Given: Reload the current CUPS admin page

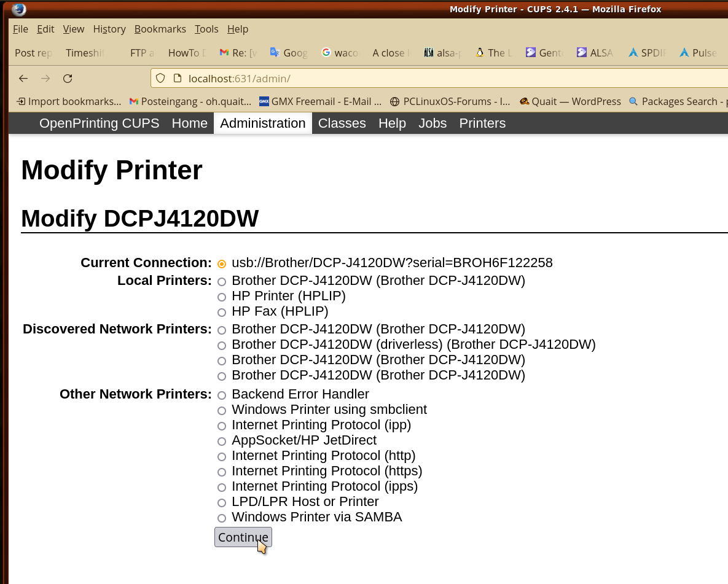Looking at the screenshot, I should [x=68, y=78].
